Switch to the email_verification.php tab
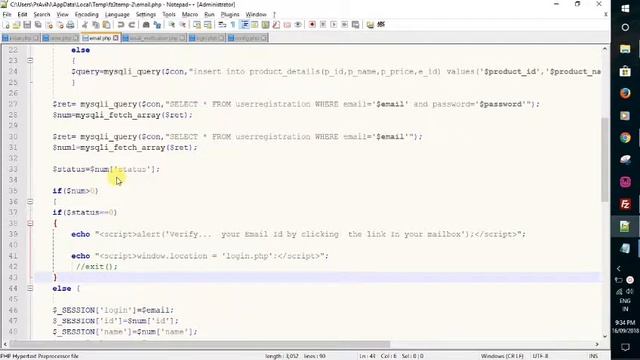 coord(154,38)
